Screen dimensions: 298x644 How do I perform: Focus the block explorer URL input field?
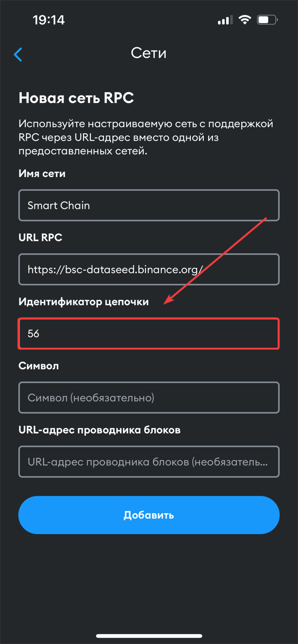click(x=149, y=462)
